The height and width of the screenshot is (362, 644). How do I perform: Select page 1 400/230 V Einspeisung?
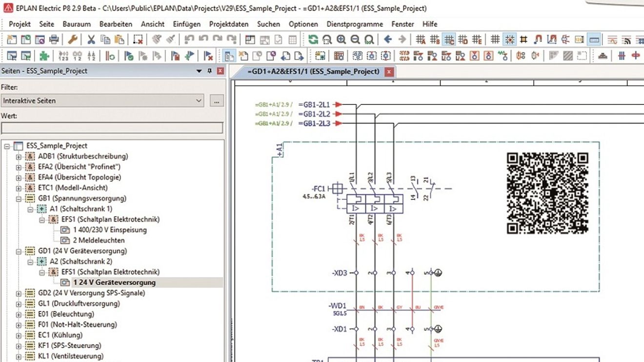tap(110, 230)
